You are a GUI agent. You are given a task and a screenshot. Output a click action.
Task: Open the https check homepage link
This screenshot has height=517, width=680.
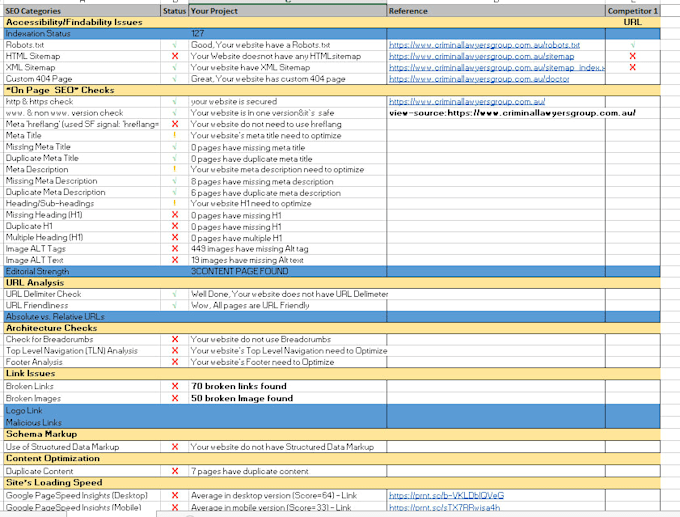[x=467, y=101]
